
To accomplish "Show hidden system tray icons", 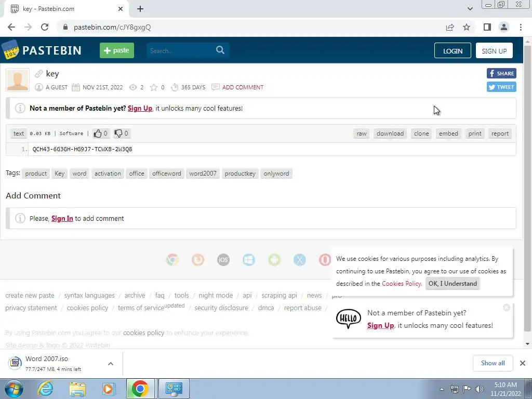I will click(x=442, y=389).
